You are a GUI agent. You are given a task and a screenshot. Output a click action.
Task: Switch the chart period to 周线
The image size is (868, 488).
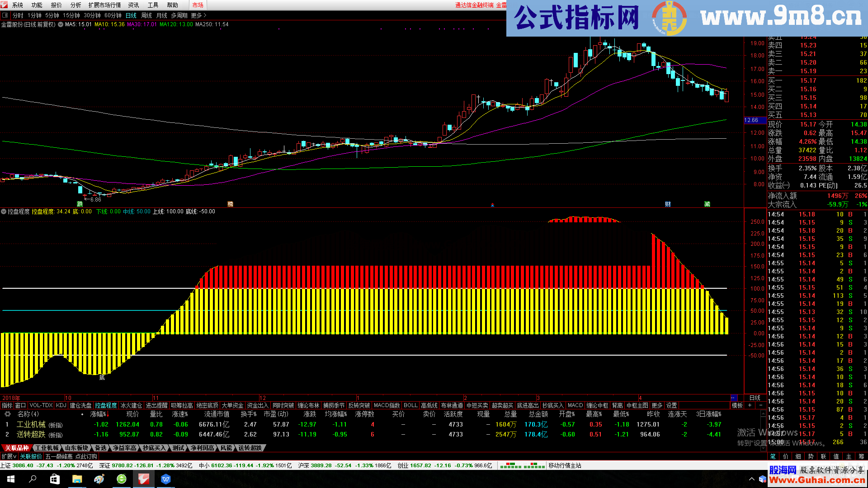tap(146, 15)
